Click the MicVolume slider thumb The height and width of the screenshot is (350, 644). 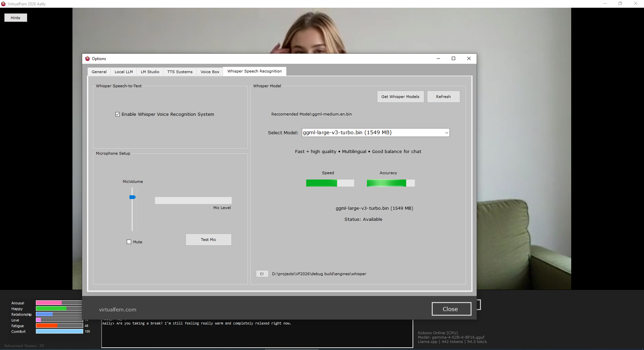132,197
